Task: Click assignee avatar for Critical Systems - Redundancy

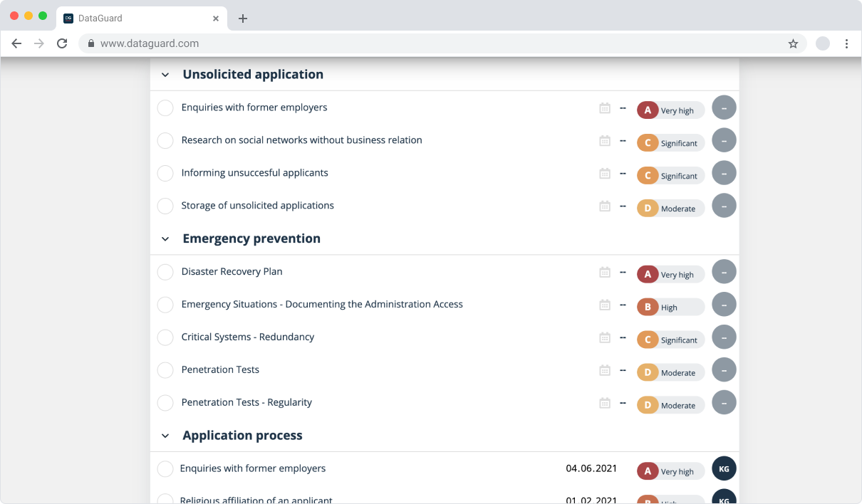Action: coord(724,337)
